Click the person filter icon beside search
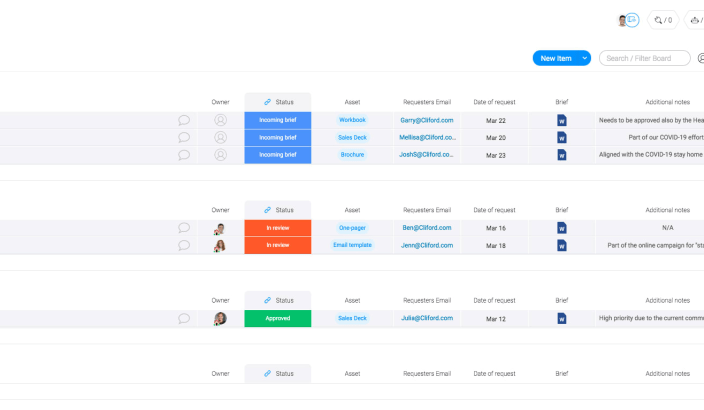Viewport: 704px width, 410px height. pyautogui.click(x=701, y=58)
